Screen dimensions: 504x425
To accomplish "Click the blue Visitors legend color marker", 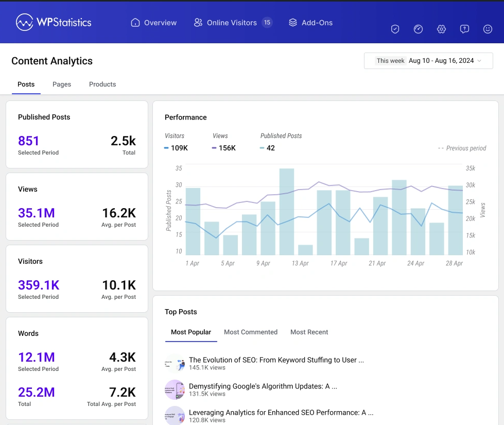I will [166, 148].
